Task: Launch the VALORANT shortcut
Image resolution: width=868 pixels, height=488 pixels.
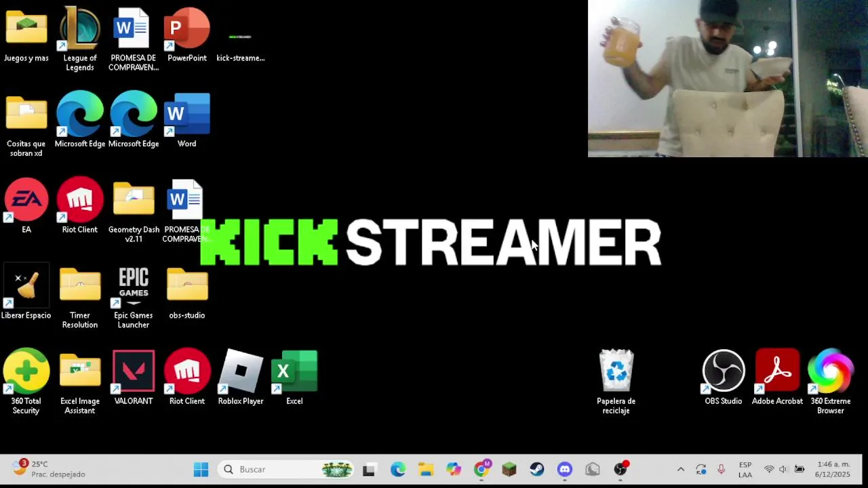Action: 134,378
